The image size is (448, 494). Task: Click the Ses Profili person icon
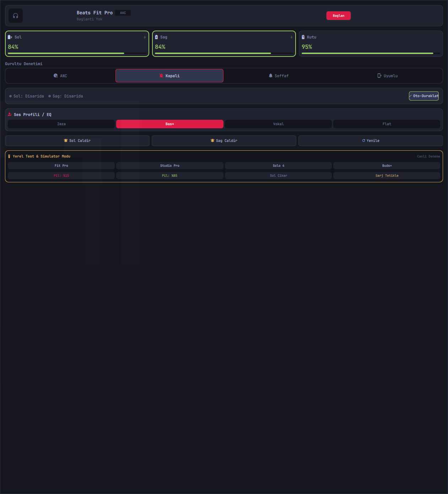pos(10,114)
